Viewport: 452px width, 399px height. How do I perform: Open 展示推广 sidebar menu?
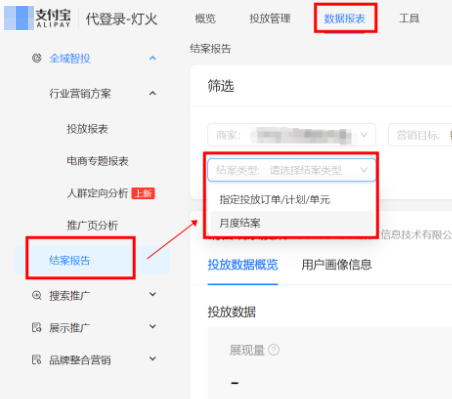70,328
